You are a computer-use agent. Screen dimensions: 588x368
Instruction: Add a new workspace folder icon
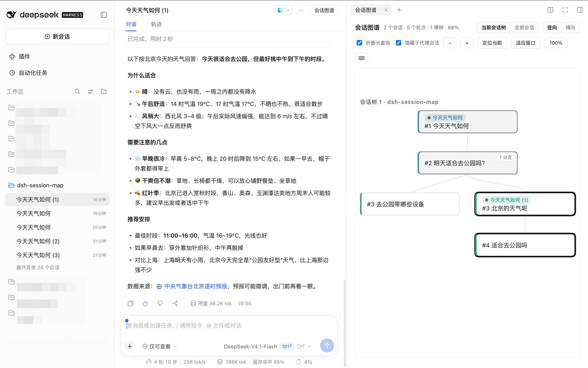(104, 92)
